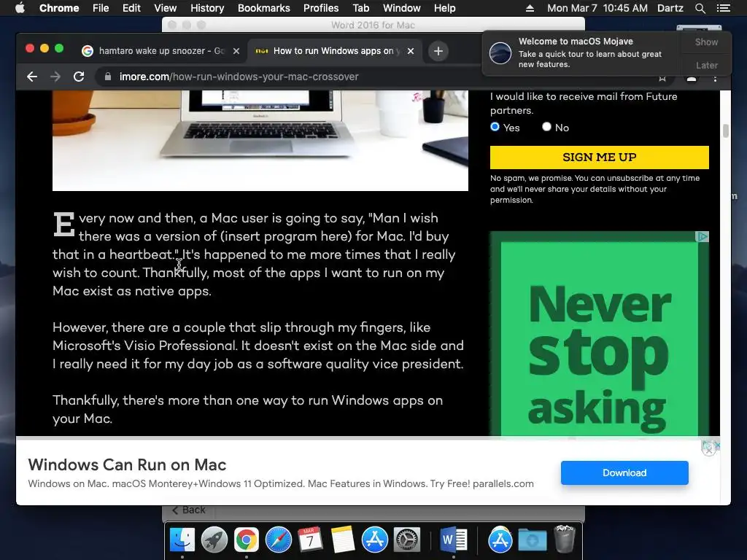Screen dimensions: 747x560
Task: Open Spotlight search magnifier
Action: pos(700,8)
